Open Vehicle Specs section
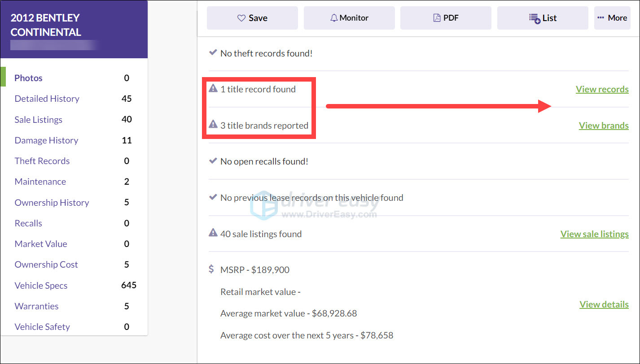Image resolution: width=640 pixels, height=364 pixels. coord(41,286)
